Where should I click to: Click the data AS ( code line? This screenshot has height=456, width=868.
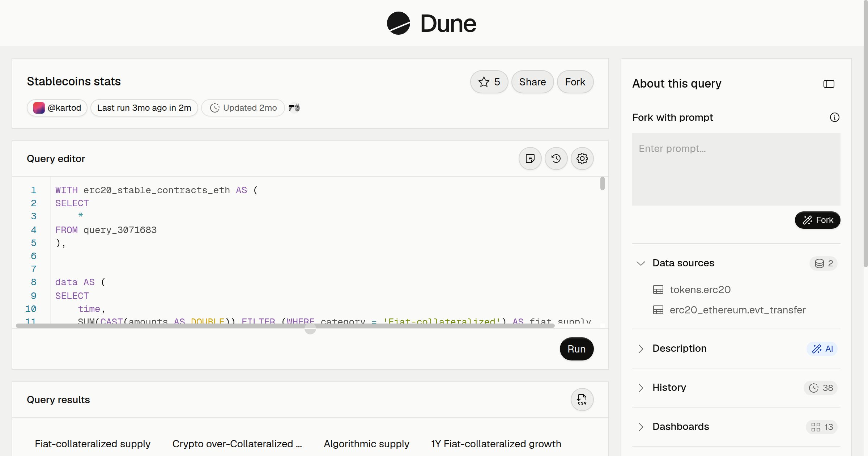(x=80, y=282)
